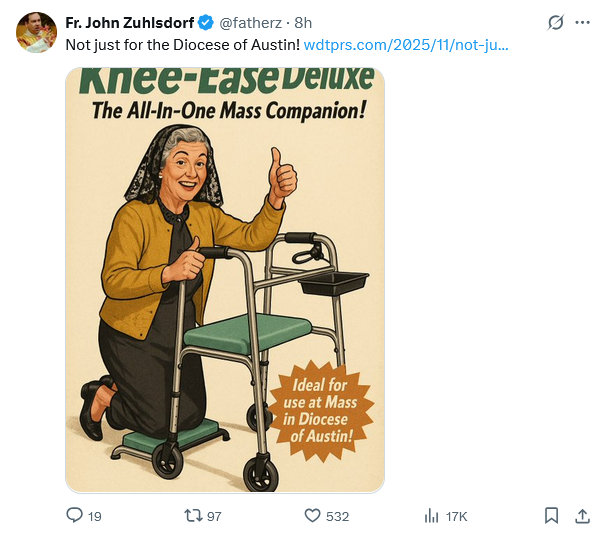
Task: Click the tweet text about Diocese of Austin
Action: 182,45
